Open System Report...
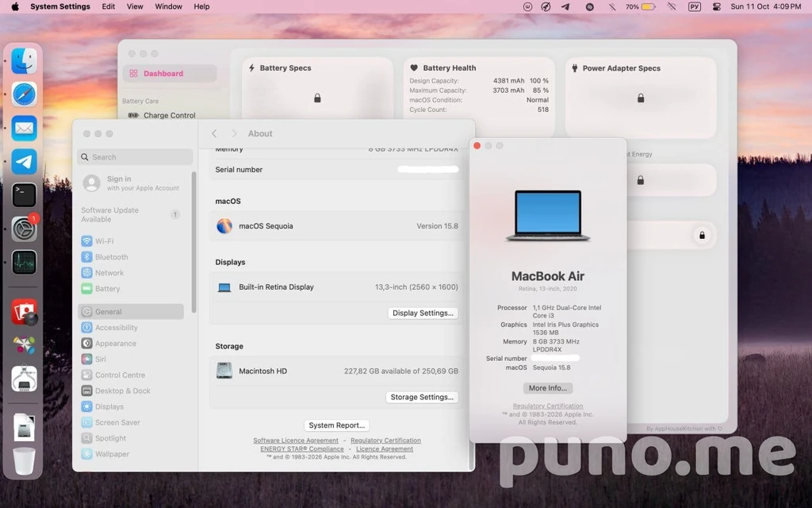The height and width of the screenshot is (508, 812). [x=336, y=425]
